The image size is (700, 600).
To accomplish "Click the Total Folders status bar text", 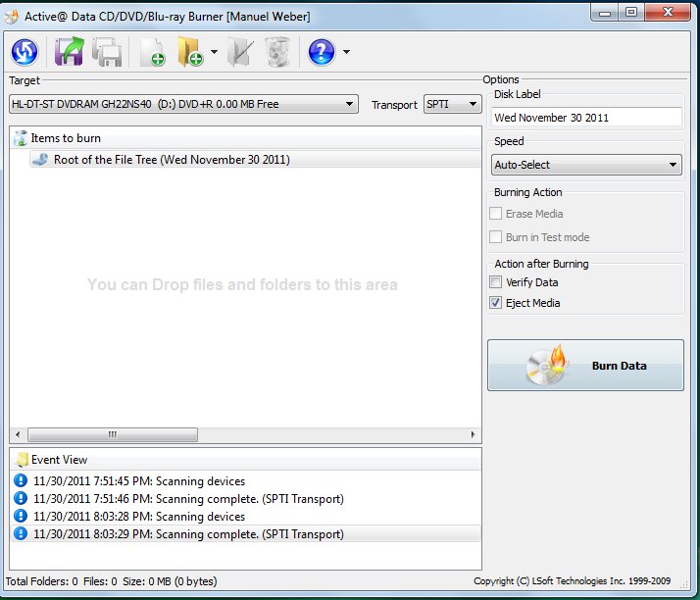I will [x=111, y=581].
